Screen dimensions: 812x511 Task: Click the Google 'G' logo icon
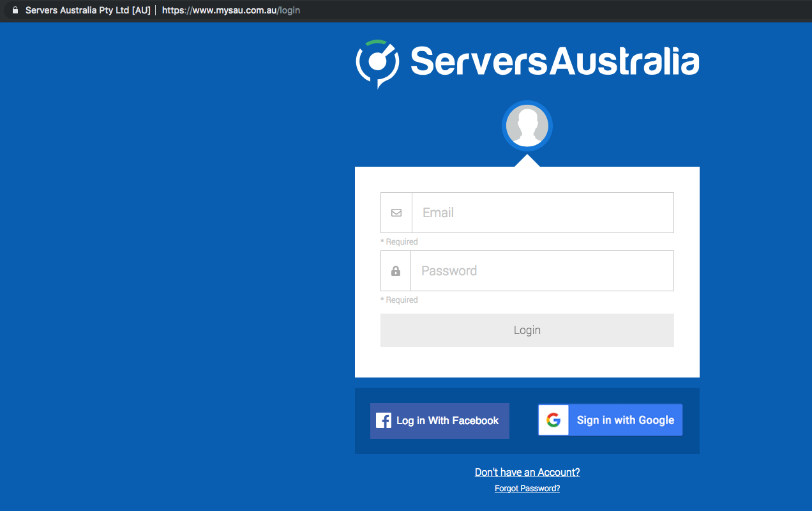pyautogui.click(x=553, y=420)
